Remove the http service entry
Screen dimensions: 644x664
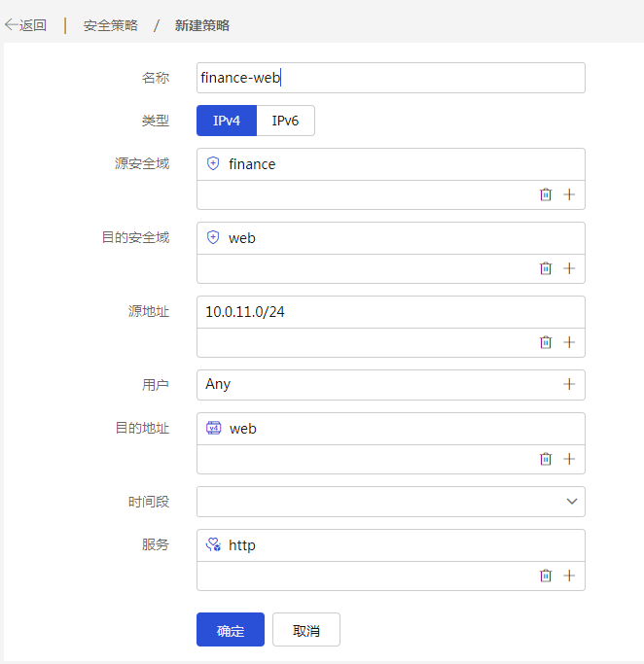click(x=546, y=576)
